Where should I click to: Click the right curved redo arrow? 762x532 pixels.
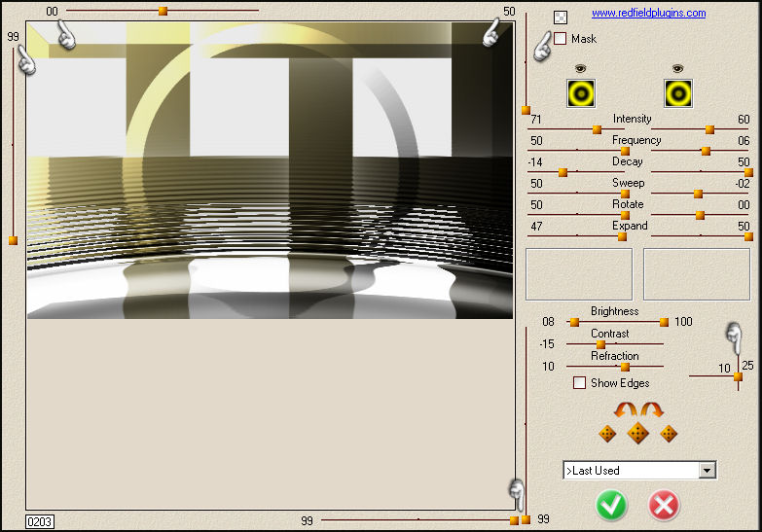click(652, 409)
